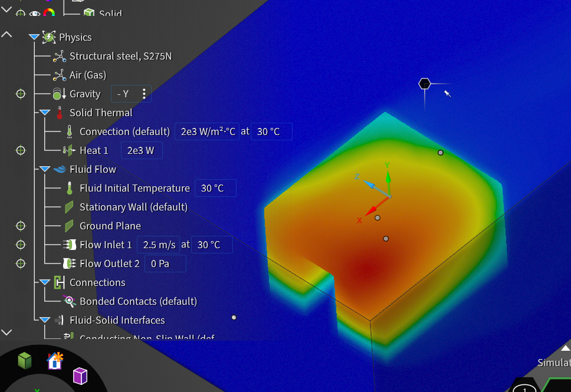Click the Fluid-Solid Interfaces icon
Image resolution: width=571 pixels, height=392 pixels.
60,320
